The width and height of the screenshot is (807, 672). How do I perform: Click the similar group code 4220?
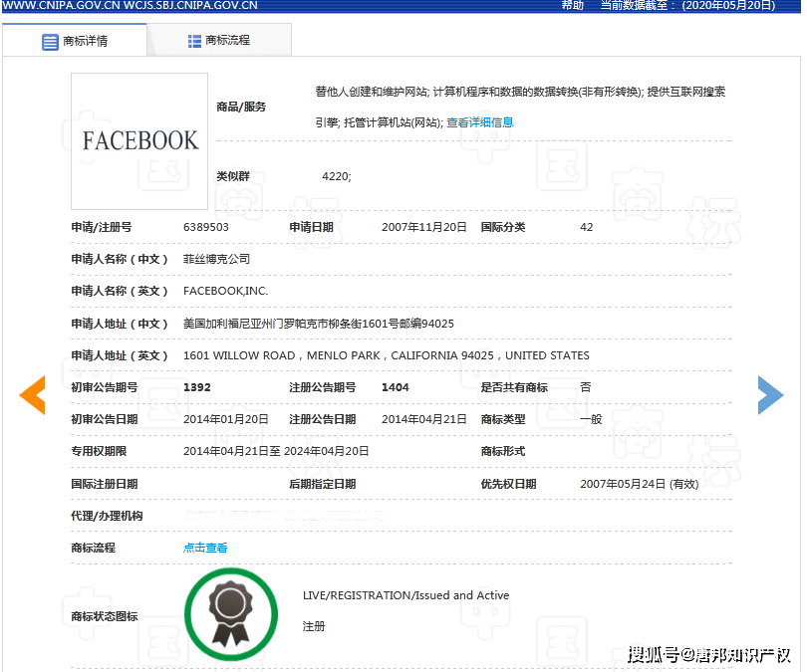[336, 176]
